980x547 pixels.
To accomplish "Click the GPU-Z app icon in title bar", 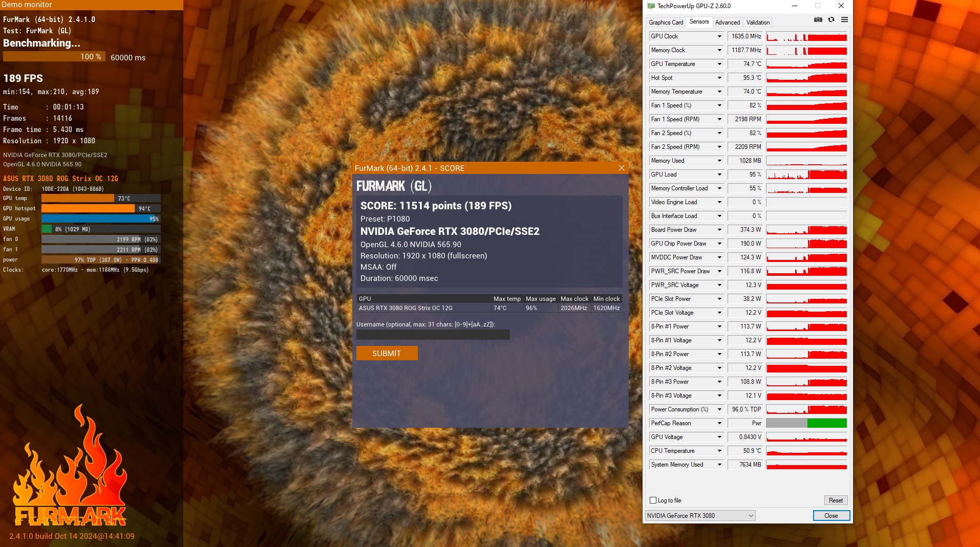I will tap(651, 6).
